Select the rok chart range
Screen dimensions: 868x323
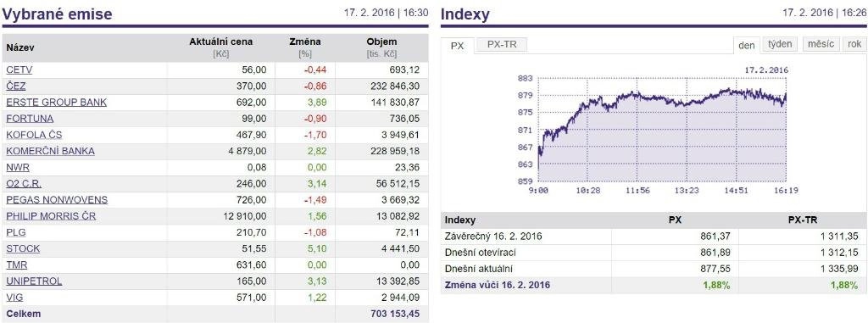click(x=854, y=44)
